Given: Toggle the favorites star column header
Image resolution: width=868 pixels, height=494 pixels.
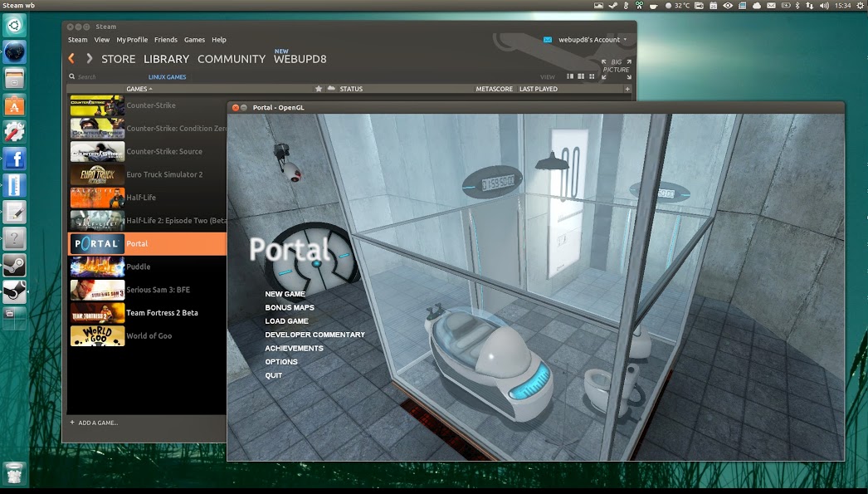Looking at the screenshot, I should click(318, 89).
